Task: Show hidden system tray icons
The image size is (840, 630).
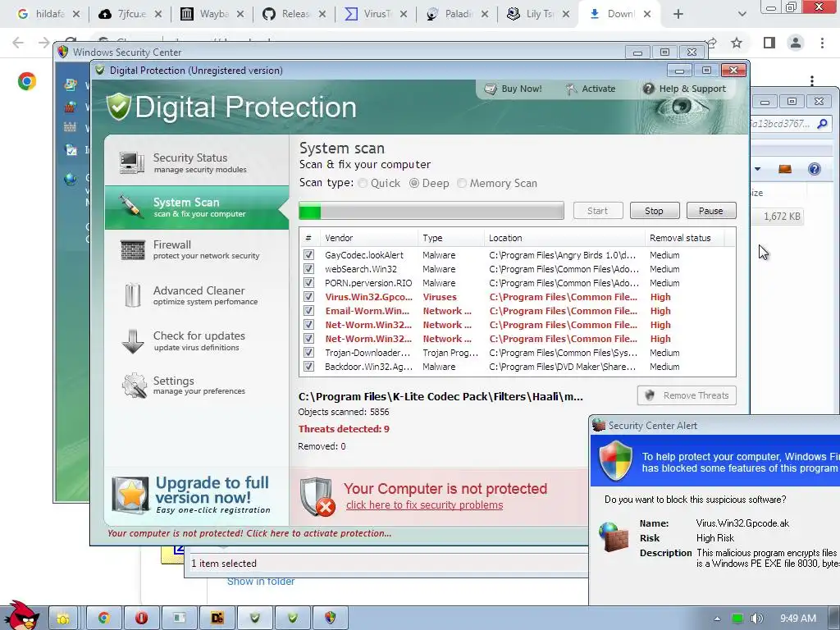Action: tap(717, 619)
